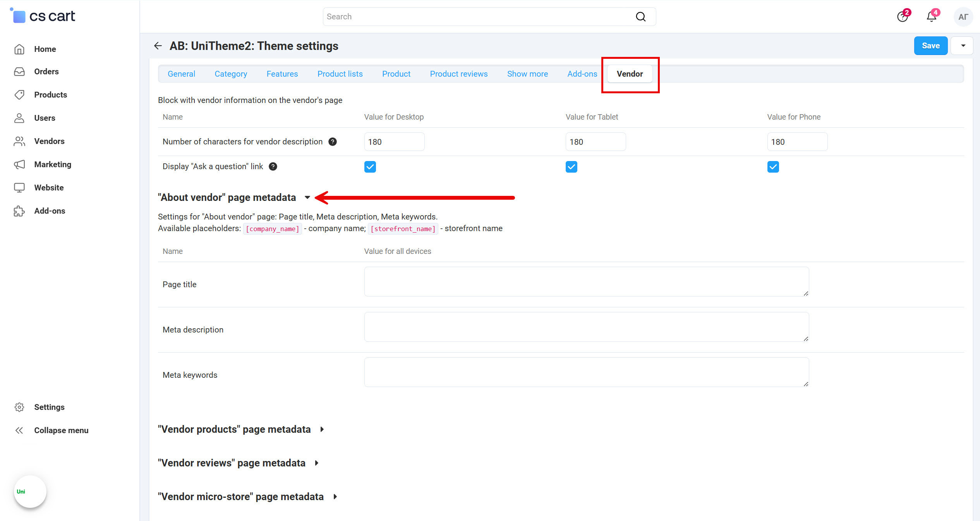The image size is (980, 521).
Task: Click the Collapse menu double-chevron icon
Action: [19, 430]
